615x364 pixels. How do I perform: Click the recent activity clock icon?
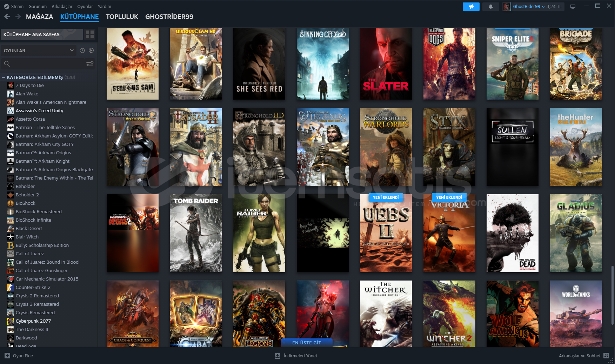click(82, 50)
